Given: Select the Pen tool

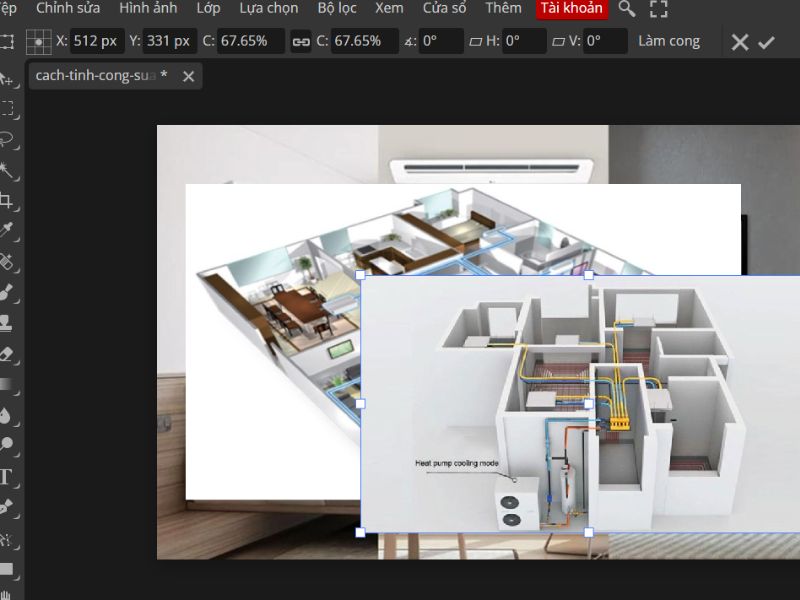Looking at the screenshot, I should click(x=6, y=507).
